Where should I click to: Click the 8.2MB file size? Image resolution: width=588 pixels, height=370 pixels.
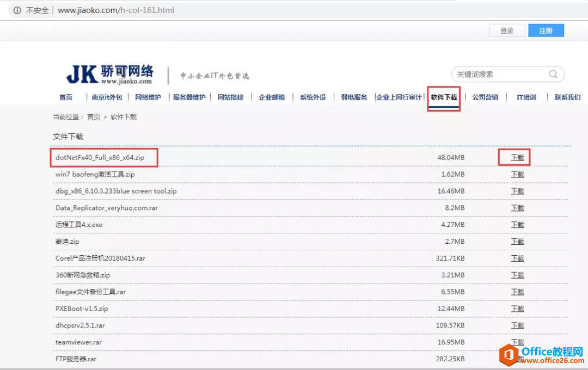tap(455, 208)
